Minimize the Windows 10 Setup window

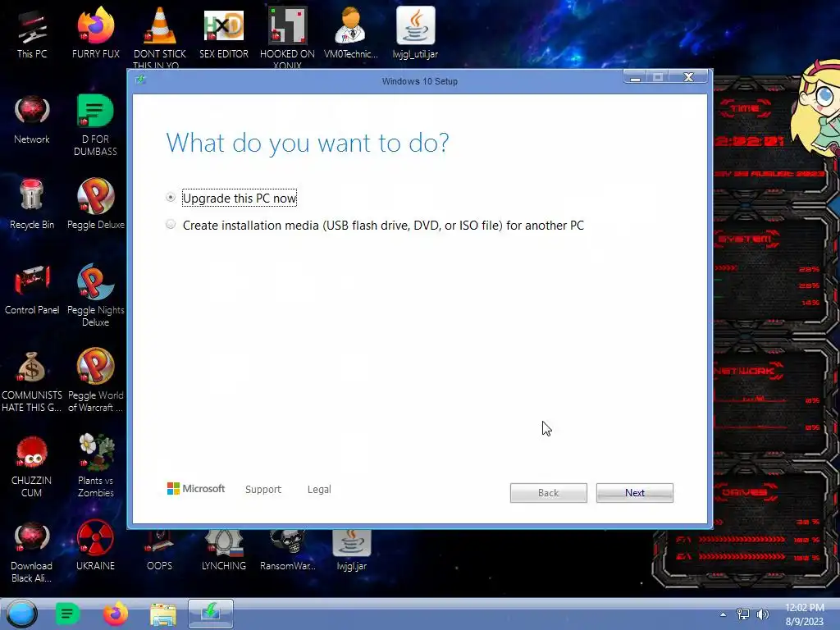click(636, 77)
